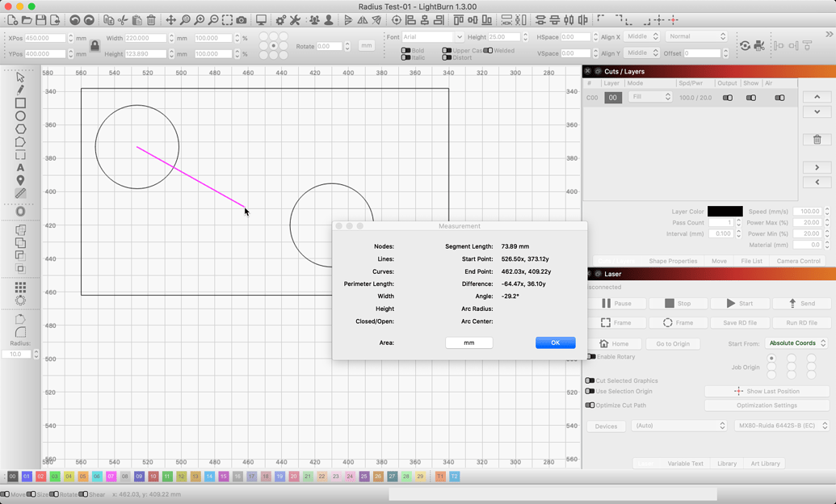Enable the Enable Rotary toggle
The width and height of the screenshot is (836, 504).
[590, 356]
